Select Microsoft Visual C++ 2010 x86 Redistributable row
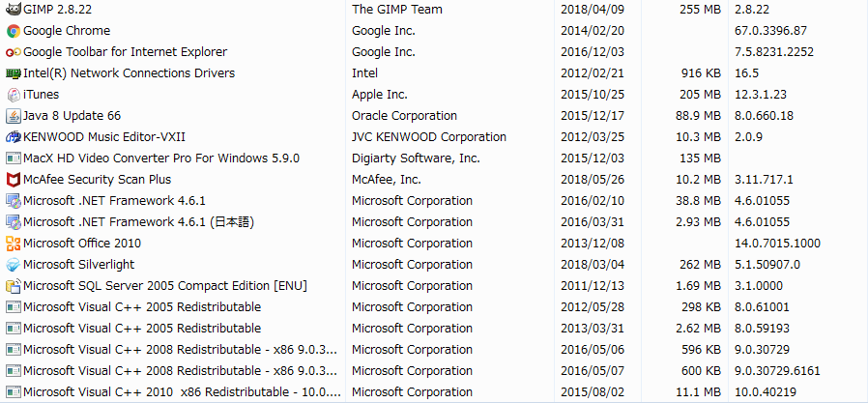The height and width of the screenshot is (403, 868). [182, 392]
